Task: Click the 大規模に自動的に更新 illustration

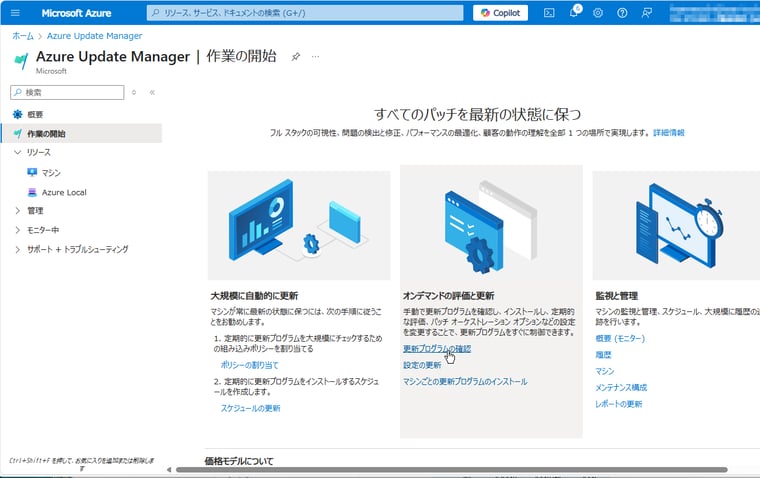Action: click(299, 225)
